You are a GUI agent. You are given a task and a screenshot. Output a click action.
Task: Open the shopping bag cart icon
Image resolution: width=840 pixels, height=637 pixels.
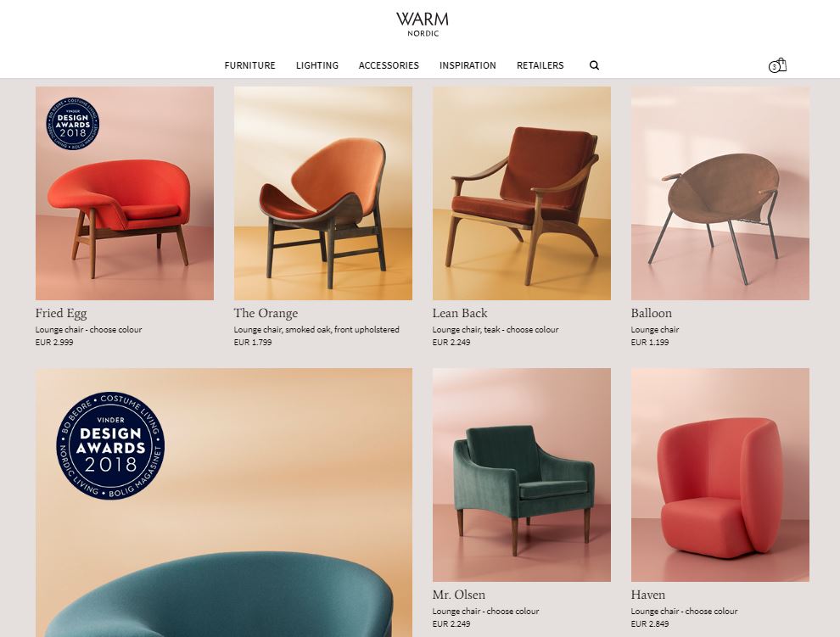pyautogui.click(x=778, y=65)
